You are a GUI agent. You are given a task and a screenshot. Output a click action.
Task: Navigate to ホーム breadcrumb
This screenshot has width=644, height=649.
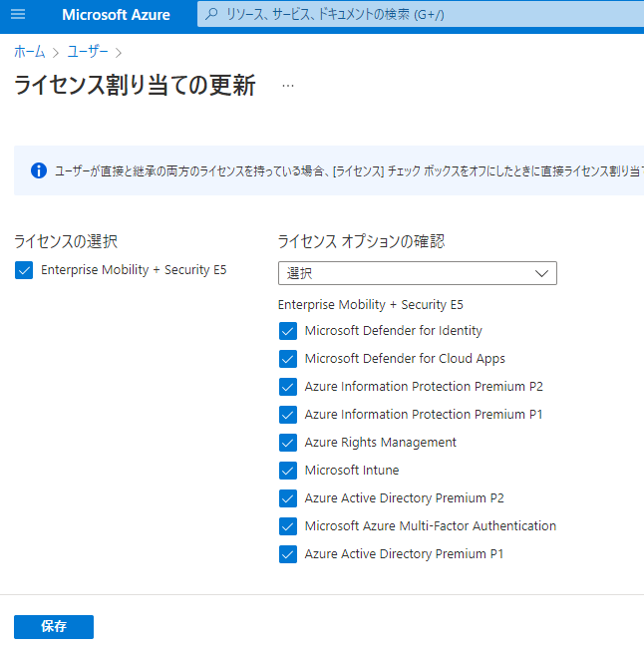tap(29, 52)
